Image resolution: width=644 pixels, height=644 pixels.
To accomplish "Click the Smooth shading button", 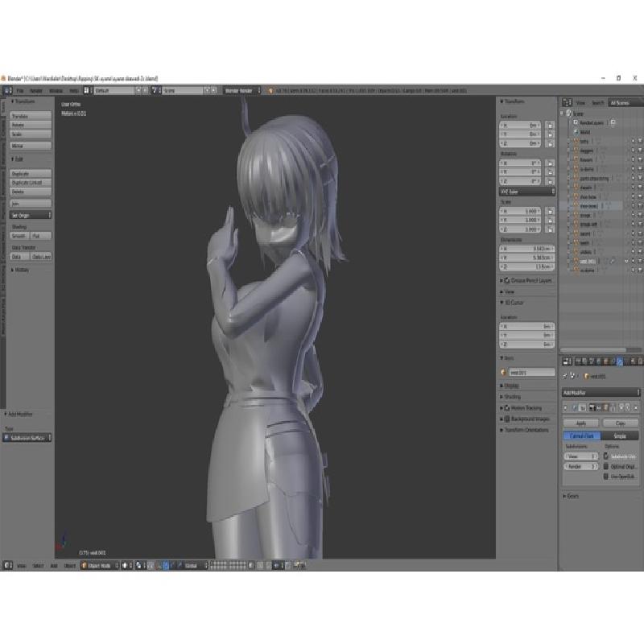I will pos(19,236).
